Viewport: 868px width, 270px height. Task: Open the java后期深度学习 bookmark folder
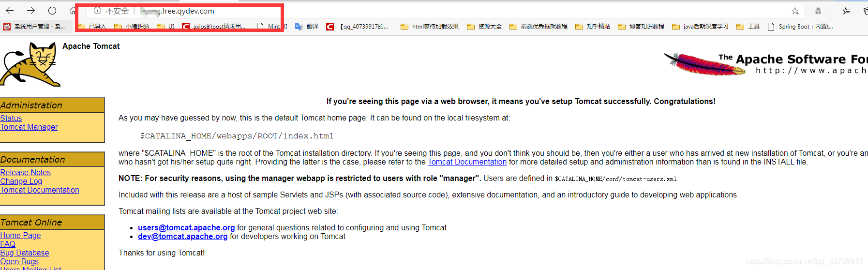pyautogui.click(x=700, y=27)
